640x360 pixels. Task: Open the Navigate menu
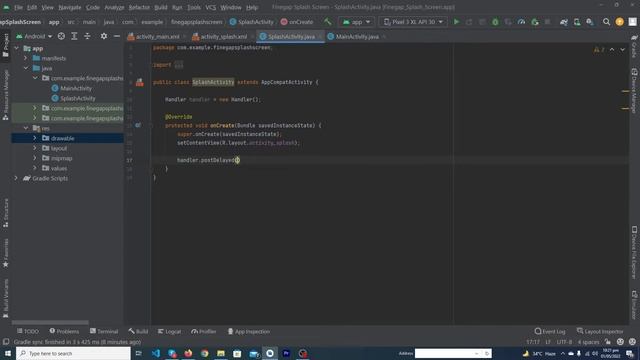click(70, 7)
